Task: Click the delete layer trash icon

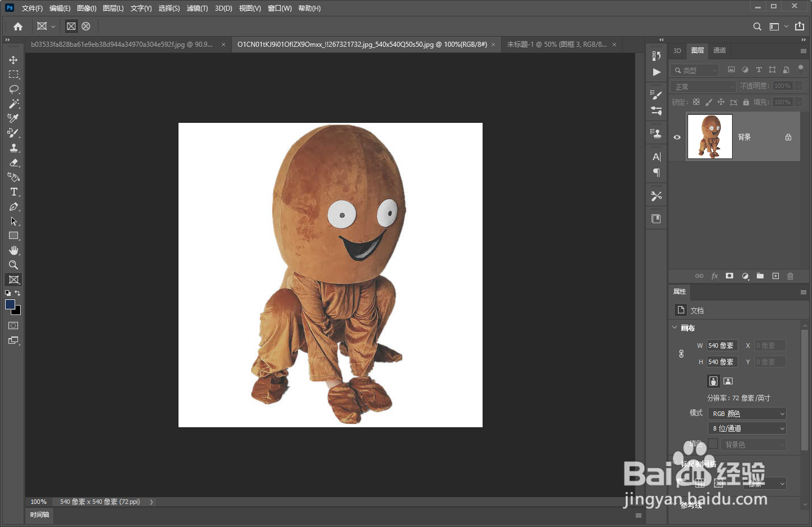Action: click(790, 276)
